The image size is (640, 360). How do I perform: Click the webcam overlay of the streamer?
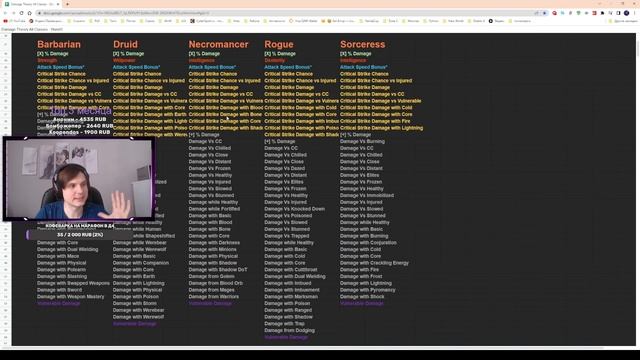(79, 179)
